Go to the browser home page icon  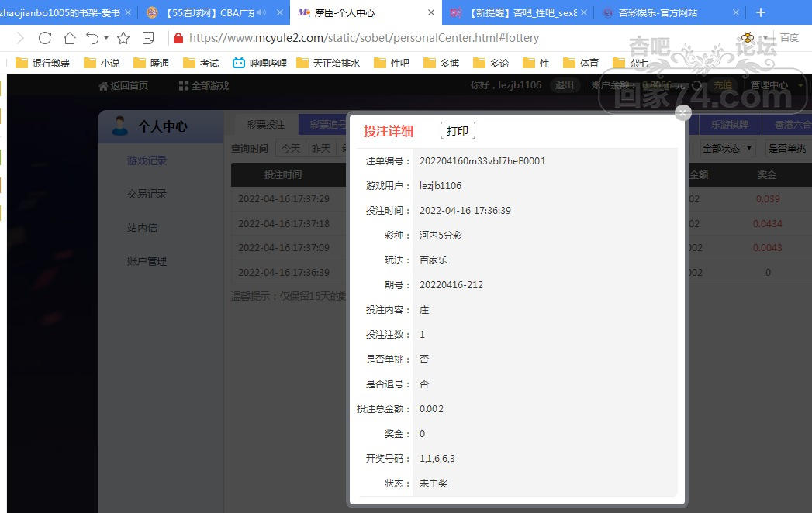click(x=69, y=38)
